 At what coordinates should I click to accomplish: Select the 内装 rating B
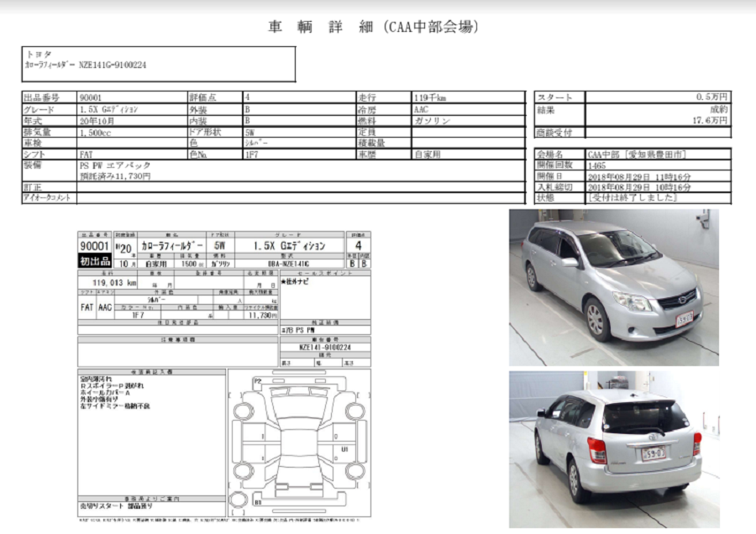pyautogui.click(x=247, y=121)
